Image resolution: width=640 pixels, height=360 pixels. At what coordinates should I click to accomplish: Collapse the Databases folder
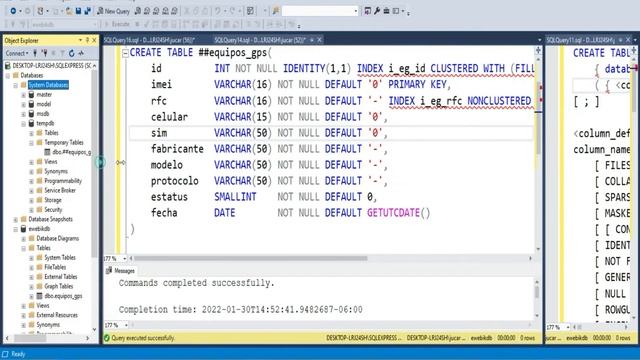point(8,76)
